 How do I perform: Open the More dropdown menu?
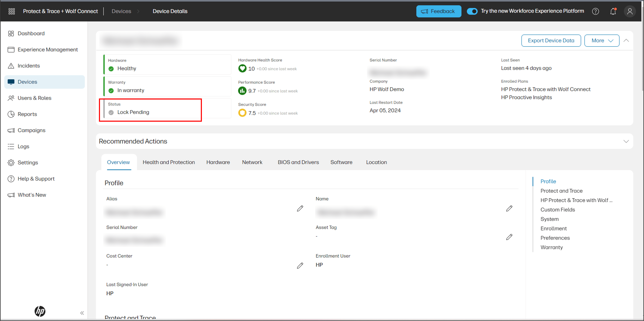pos(602,40)
